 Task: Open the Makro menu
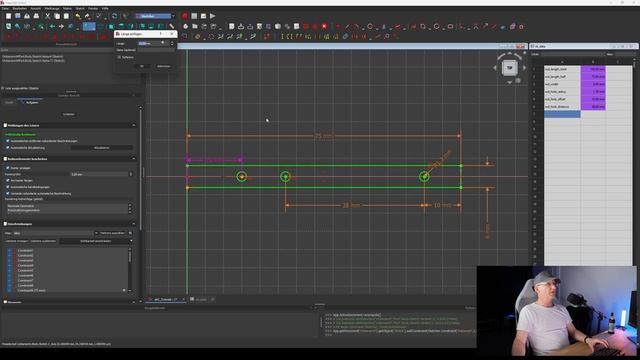67,8
